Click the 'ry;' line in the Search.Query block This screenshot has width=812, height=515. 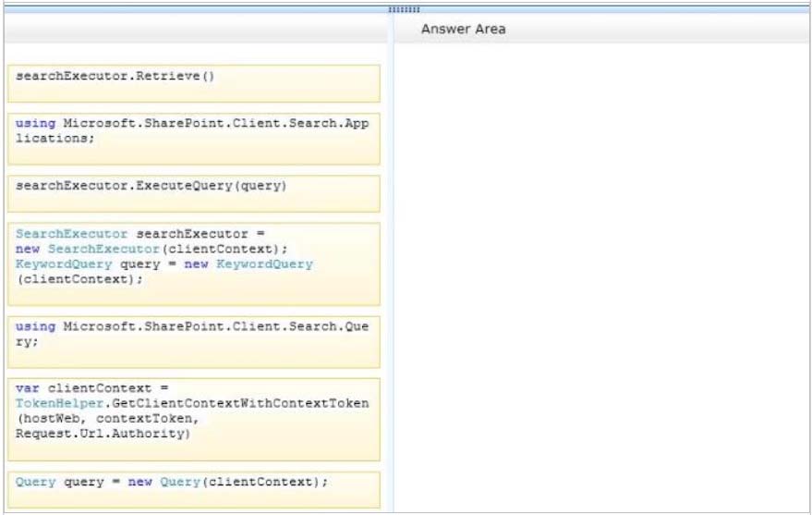point(27,340)
